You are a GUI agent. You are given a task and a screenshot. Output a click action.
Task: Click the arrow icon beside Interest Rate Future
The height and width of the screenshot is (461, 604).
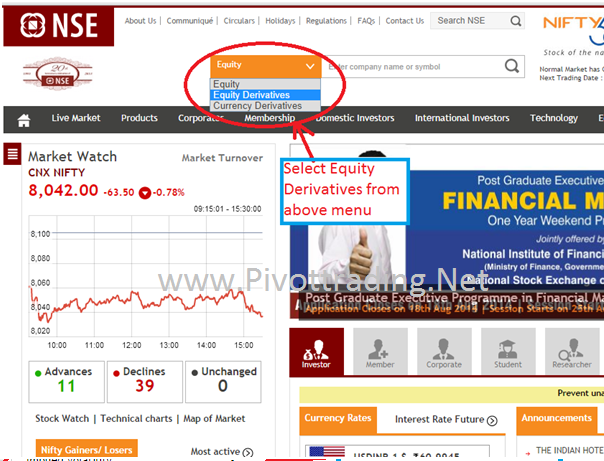tap(492, 421)
